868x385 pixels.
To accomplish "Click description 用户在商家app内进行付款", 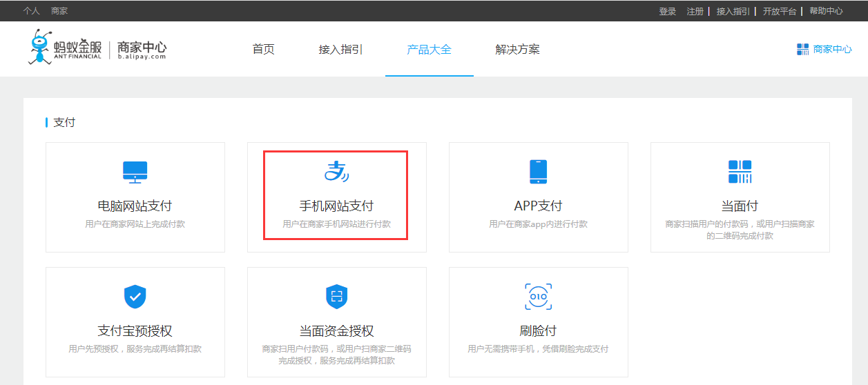I will (x=538, y=224).
